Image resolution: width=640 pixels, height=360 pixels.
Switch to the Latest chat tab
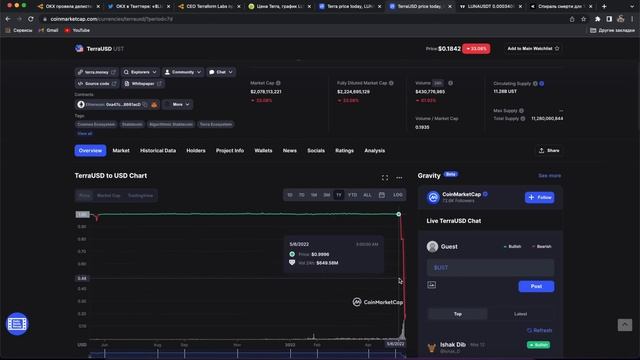520,314
